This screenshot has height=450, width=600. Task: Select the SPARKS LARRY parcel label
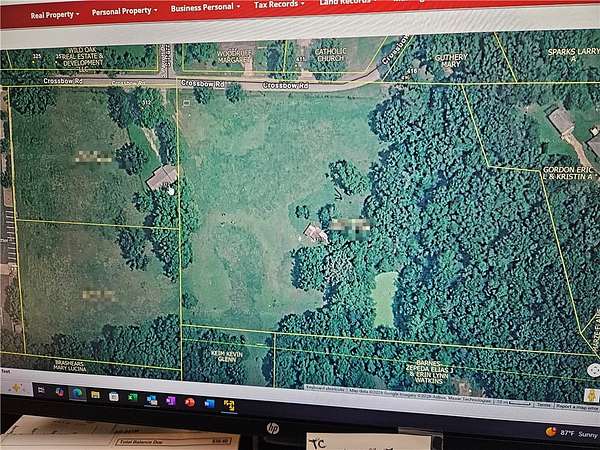[573, 54]
